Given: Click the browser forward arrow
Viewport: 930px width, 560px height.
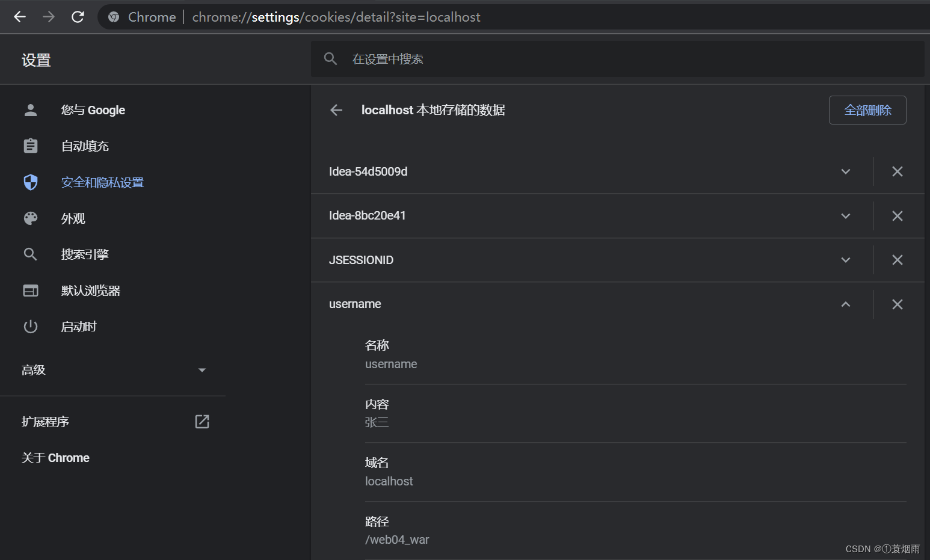Looking at the screenshot, I should point(49,17).
